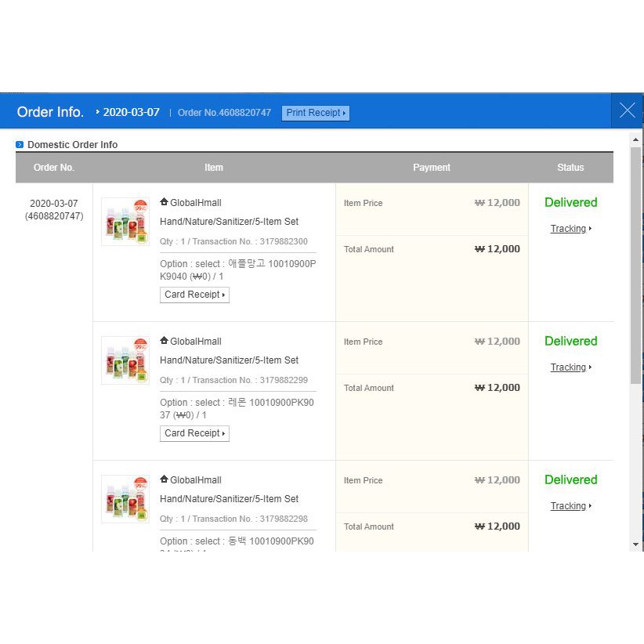Click the Domestic Order Info arrow icon
Screen dimensions: 644x644
[x=20, y=145]
